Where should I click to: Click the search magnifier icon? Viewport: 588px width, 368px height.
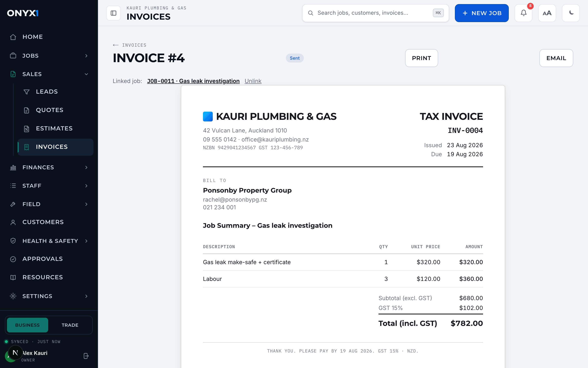coord(311,13)
